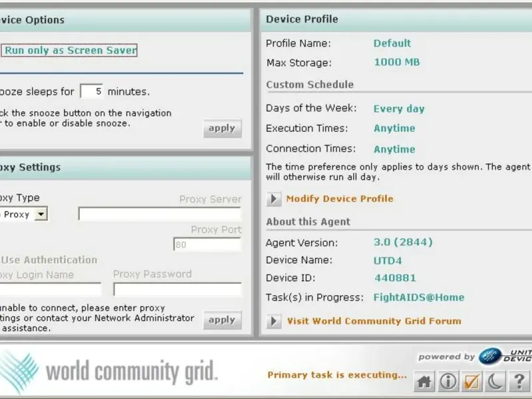
Task: Click the Device Name value UTD4
Action: (388, 261)
